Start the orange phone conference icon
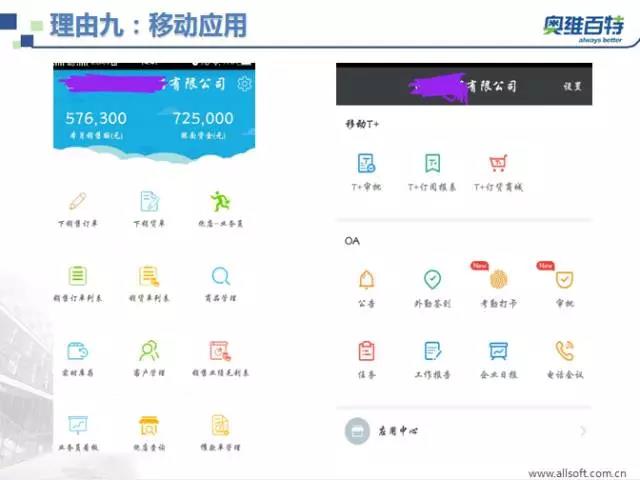640x480 pixels. (x=565, y=351)
